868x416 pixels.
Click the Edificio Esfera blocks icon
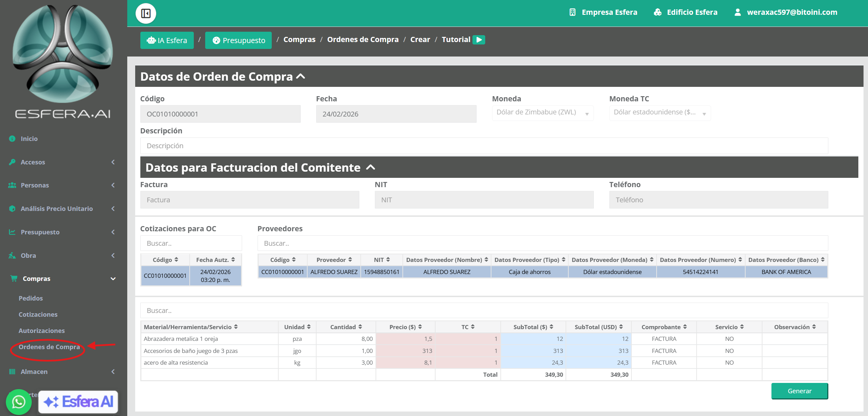[658, 12]
